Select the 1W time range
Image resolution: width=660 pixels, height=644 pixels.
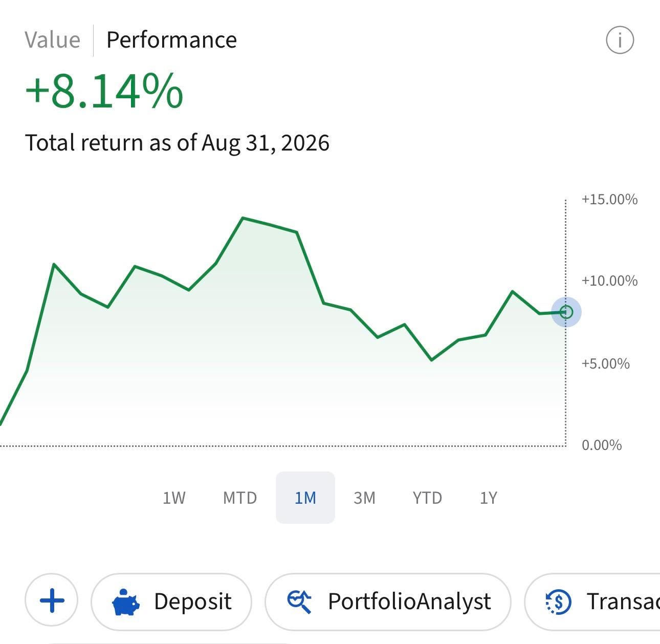[x=174, y=498]
